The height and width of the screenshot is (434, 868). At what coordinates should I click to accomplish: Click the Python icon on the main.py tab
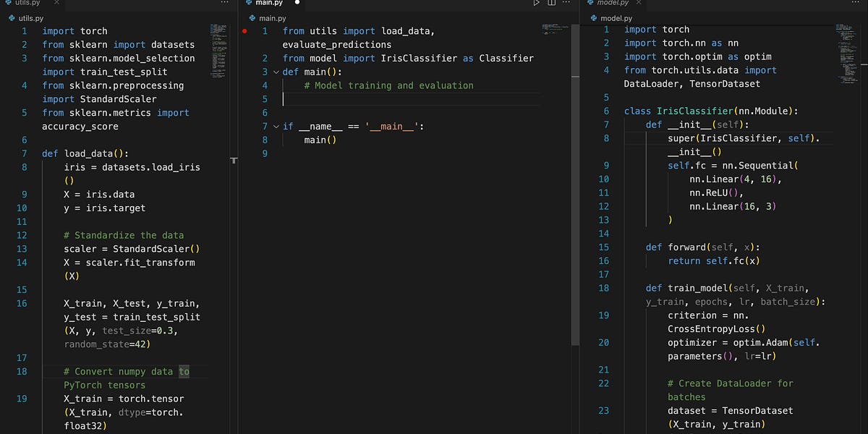[250, 4]
